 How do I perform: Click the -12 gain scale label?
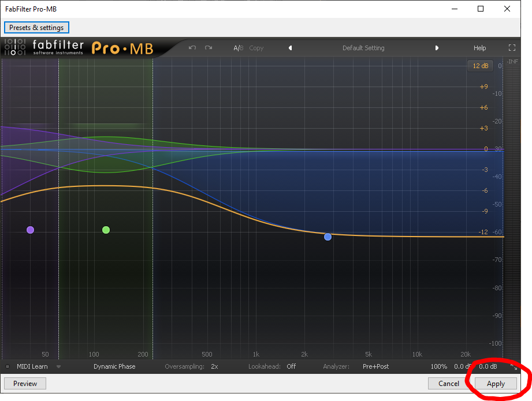coord(483,232)
